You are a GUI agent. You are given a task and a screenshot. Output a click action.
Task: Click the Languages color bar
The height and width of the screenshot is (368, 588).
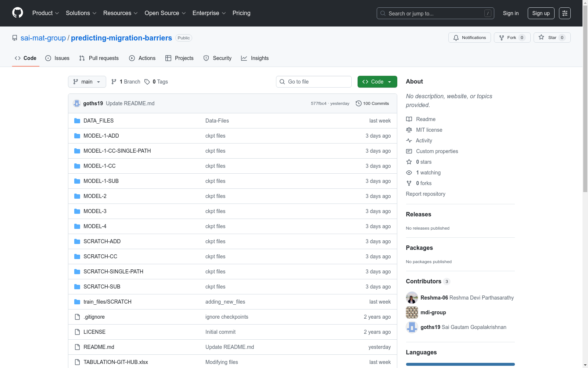click(460, 364)
